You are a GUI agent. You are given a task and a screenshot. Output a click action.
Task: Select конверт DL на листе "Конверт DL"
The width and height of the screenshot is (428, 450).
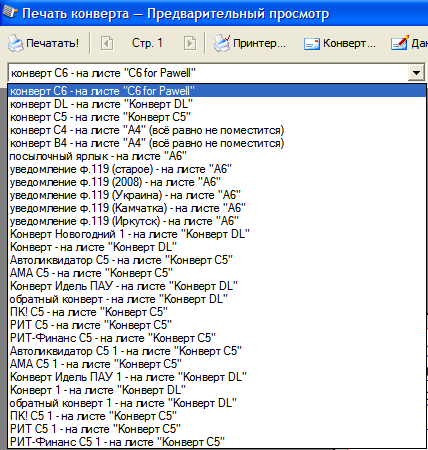(x=217, y=104)
